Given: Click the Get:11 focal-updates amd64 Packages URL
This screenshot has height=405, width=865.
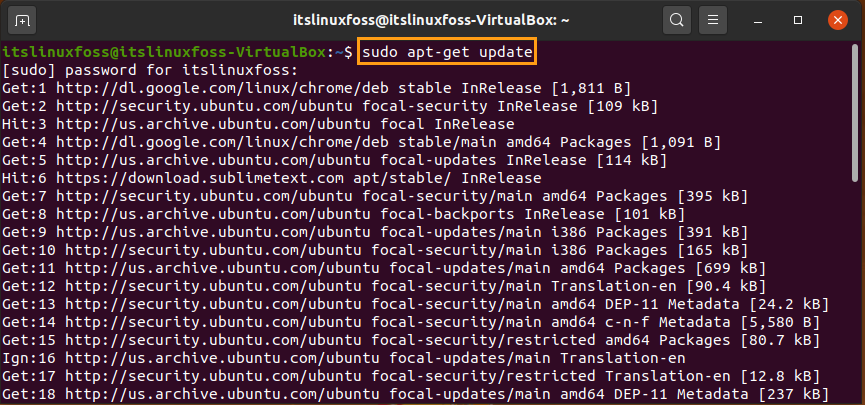Looking at the screenshot, I should click(x=222, y=268).
